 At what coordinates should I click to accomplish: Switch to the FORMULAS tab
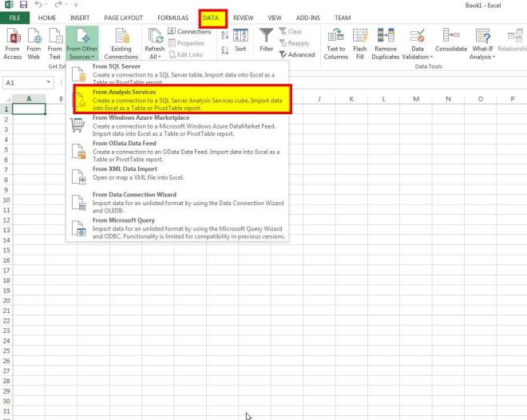(173, 17)
